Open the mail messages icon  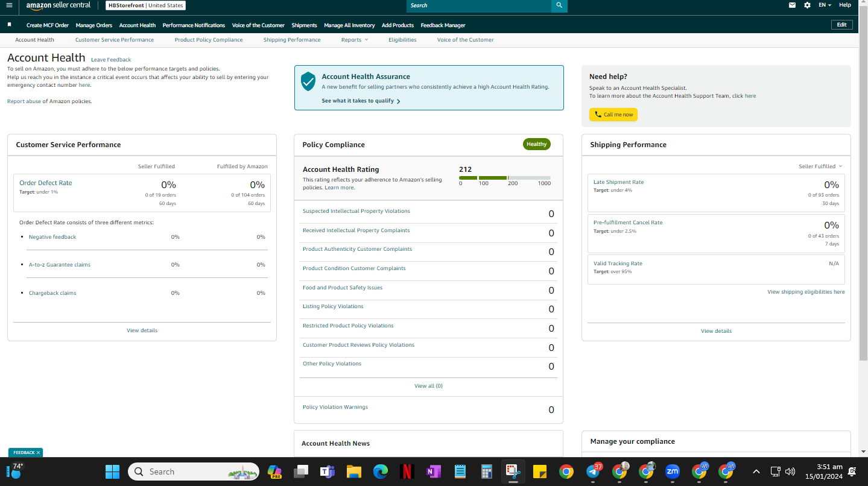click(x=792, y=5)
